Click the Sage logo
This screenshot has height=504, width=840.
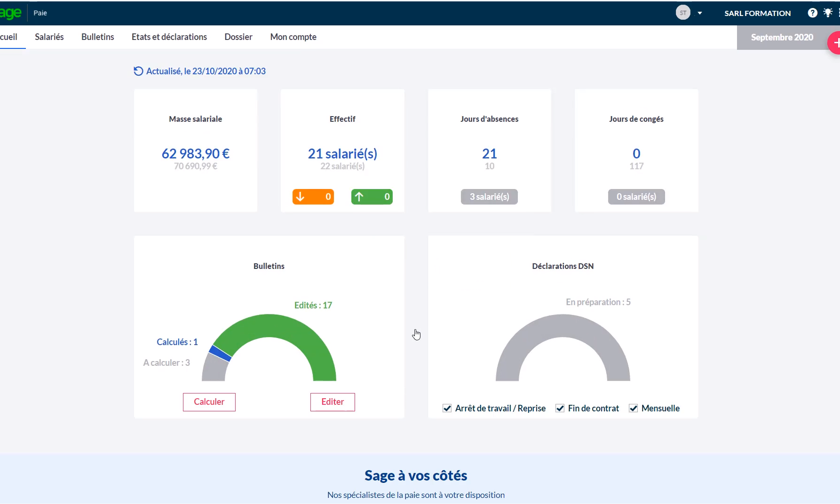(10, 13)
